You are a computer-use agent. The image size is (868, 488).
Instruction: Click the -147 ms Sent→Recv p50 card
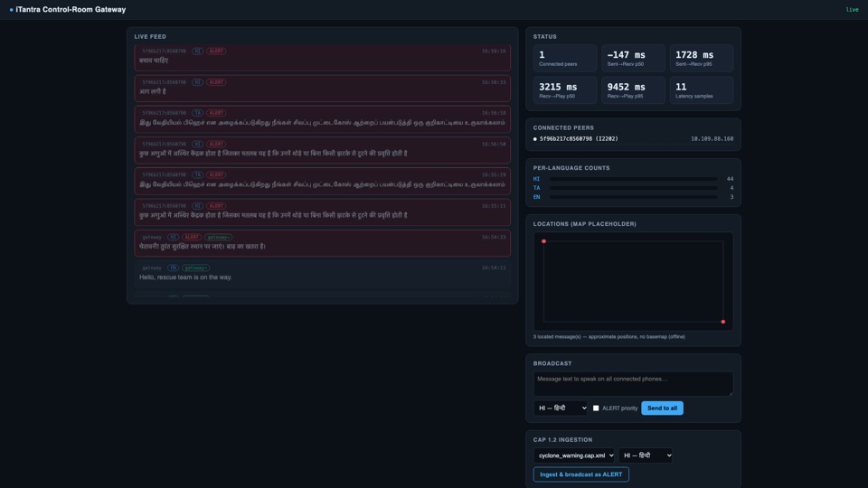point(633,58)
